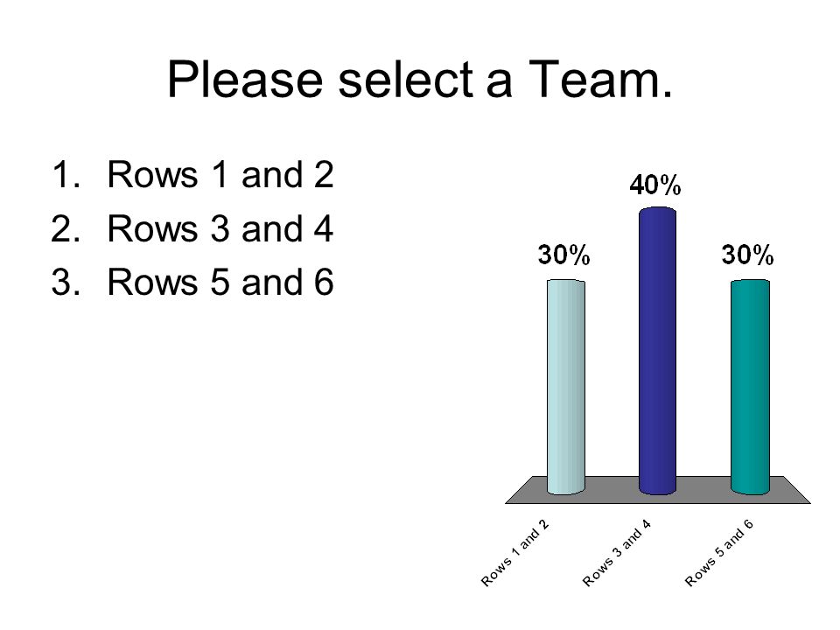The width and height of the screenshot is (840, 630).
Task: Click the dark blue 'Rows 3 and 4' bar
Action: pyautogui.click(x=657, y=351)
